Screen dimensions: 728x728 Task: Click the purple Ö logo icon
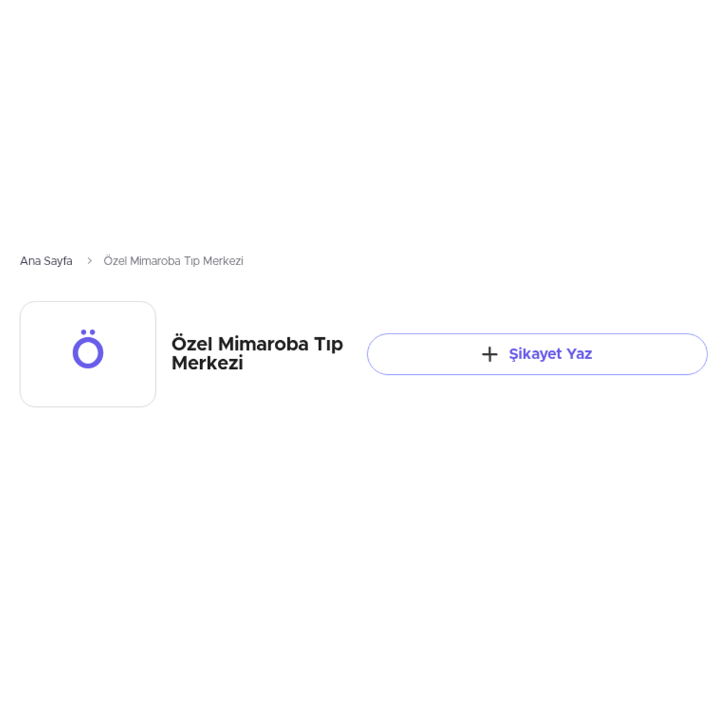point(88,349)
